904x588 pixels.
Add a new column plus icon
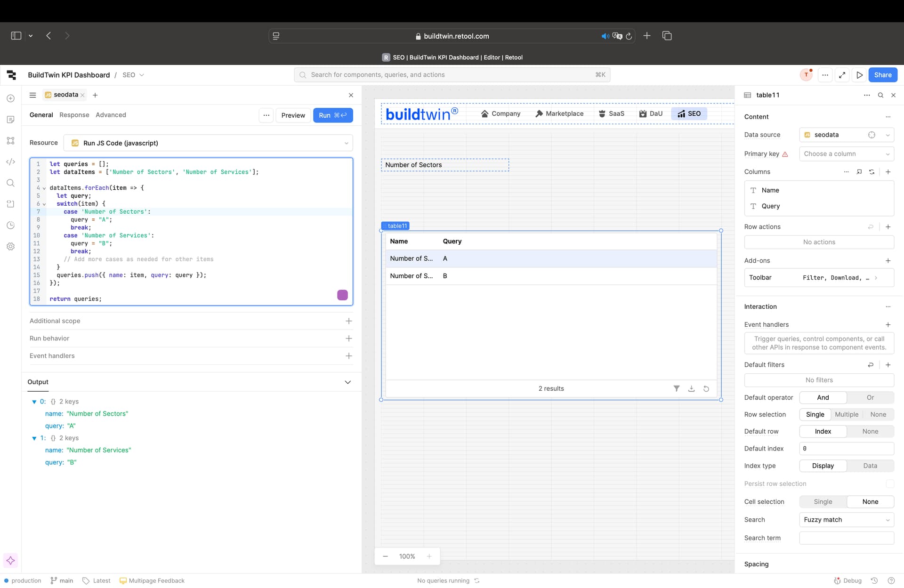pos(888,172)
